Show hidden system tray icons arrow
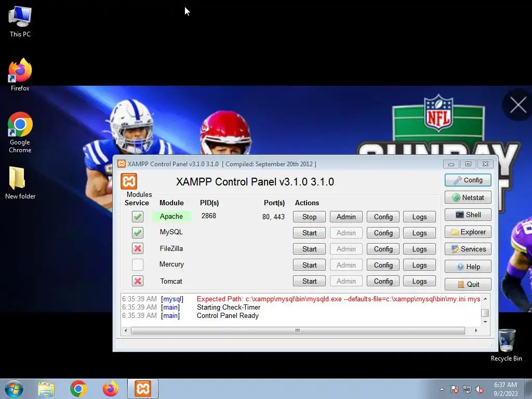The width and height of the screenshot is (532, 399). tap(442, 390)
